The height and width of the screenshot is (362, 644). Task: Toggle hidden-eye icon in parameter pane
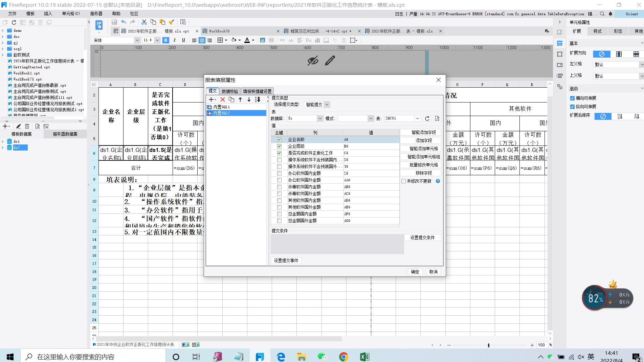pyautogui.click(x=313, y=61)
